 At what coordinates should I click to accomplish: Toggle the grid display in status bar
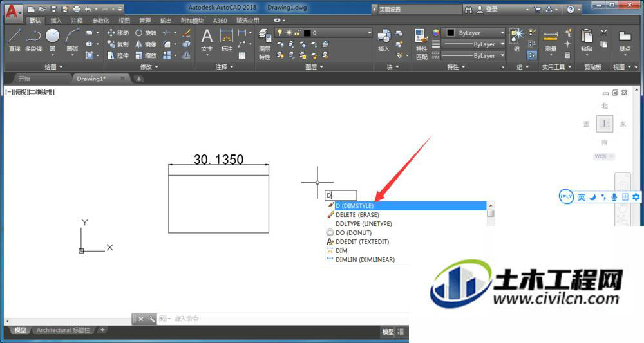[x=401, y=331]
